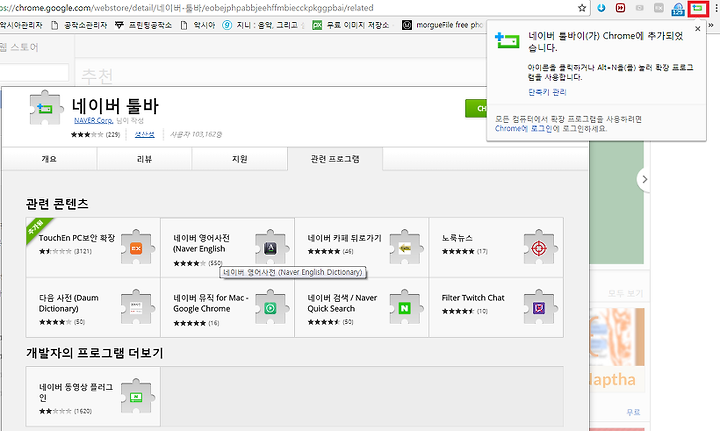Open the 악시아 bookmark
This screenshot has height=431, width=720.
[198, 25]
